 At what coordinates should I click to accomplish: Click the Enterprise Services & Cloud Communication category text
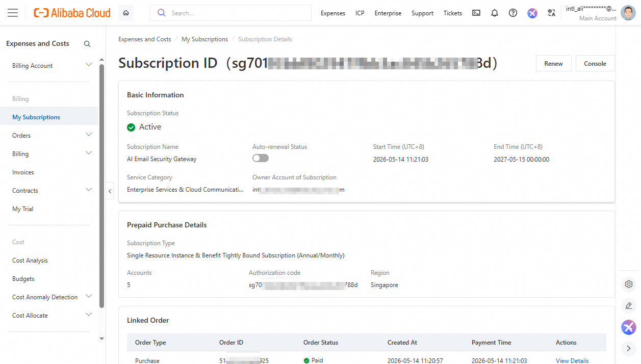click(185, 190)
